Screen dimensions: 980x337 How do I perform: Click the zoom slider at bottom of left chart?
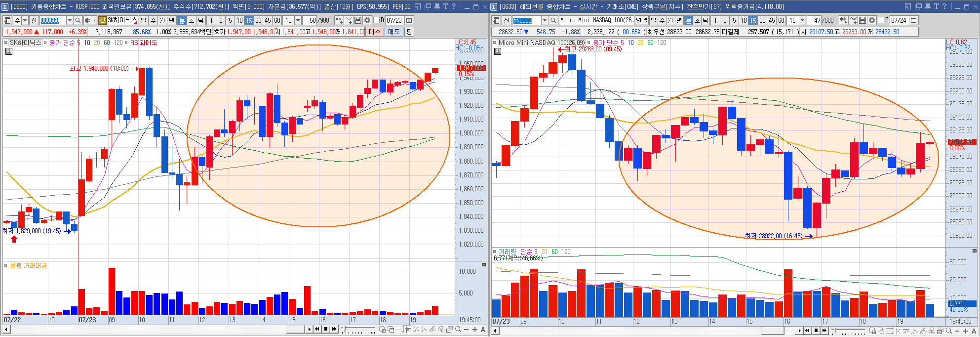(x=359, y=330)
